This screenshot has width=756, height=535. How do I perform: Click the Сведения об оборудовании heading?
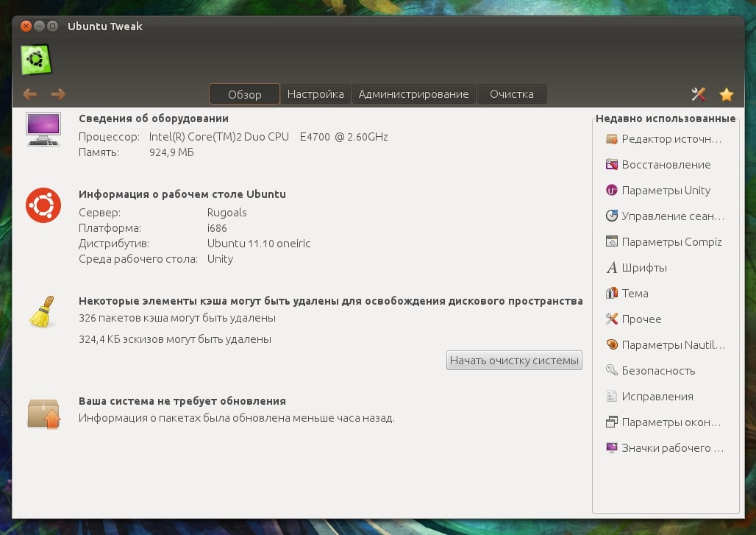153,118
